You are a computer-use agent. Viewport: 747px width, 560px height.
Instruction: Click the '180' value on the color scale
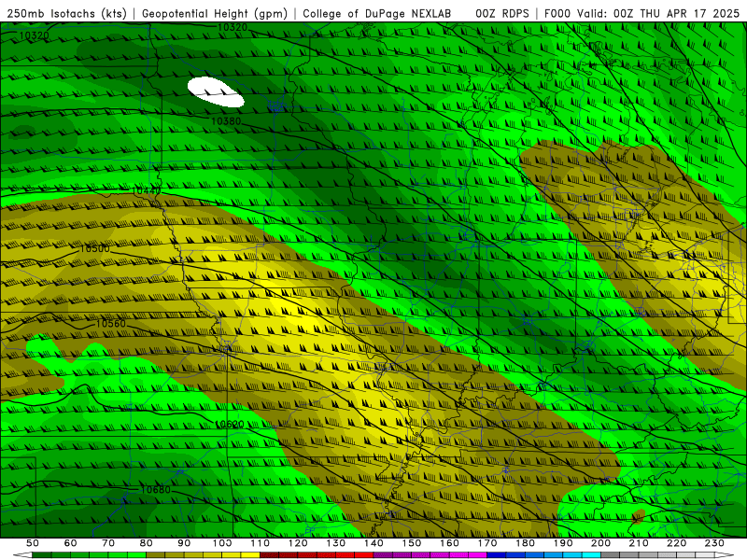(525, 543)
